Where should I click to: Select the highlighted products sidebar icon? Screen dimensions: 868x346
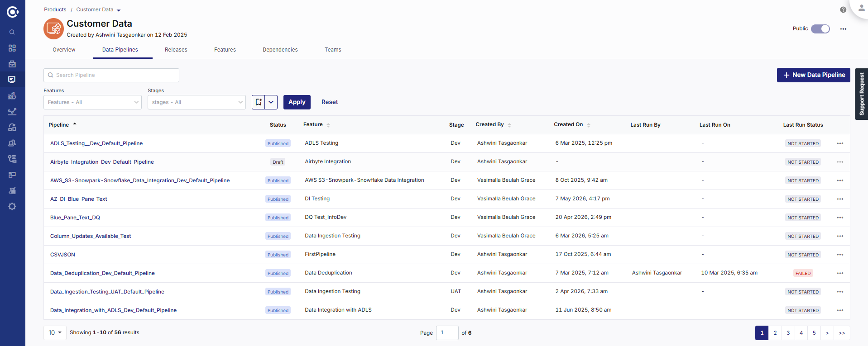(x=12, y=80)
